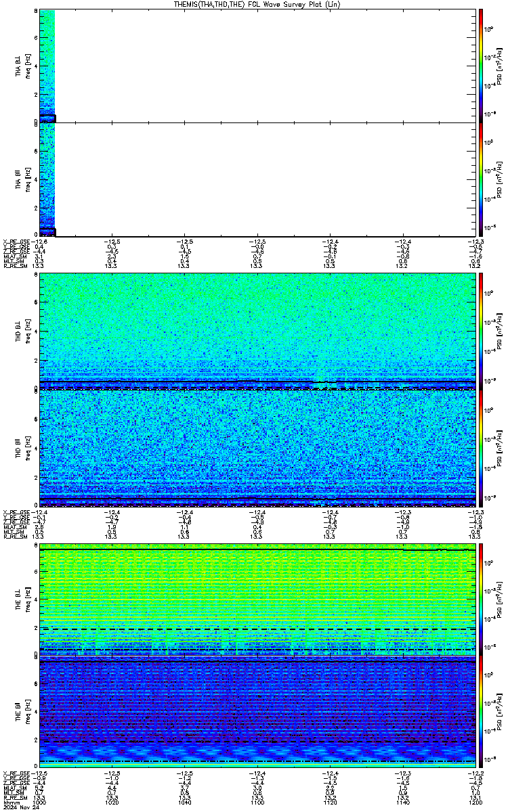Image resolution: width=508 pixels, height=812 pixels.
Task: Click the THD B-parallel panel colorbar
Action: 481,447
